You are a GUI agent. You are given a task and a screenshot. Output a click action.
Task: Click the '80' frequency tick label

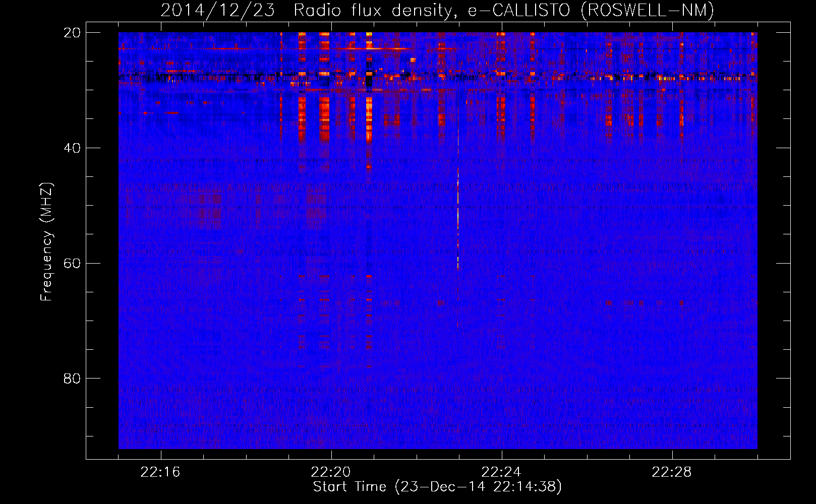click(x=72, y=379)
